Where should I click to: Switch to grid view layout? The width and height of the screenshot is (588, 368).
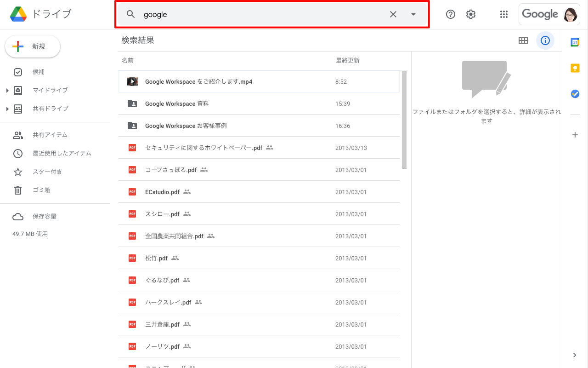point(523,40)
